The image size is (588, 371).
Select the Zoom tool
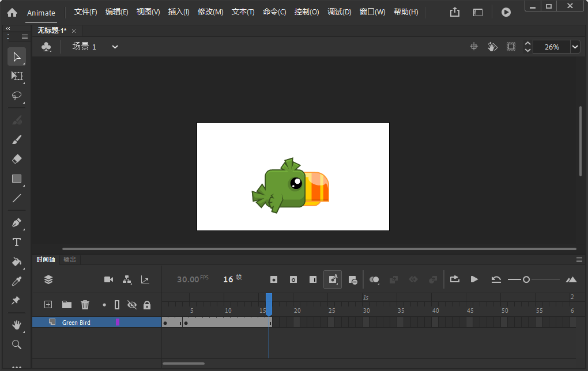pyautogui.click(x=17, y=344)
